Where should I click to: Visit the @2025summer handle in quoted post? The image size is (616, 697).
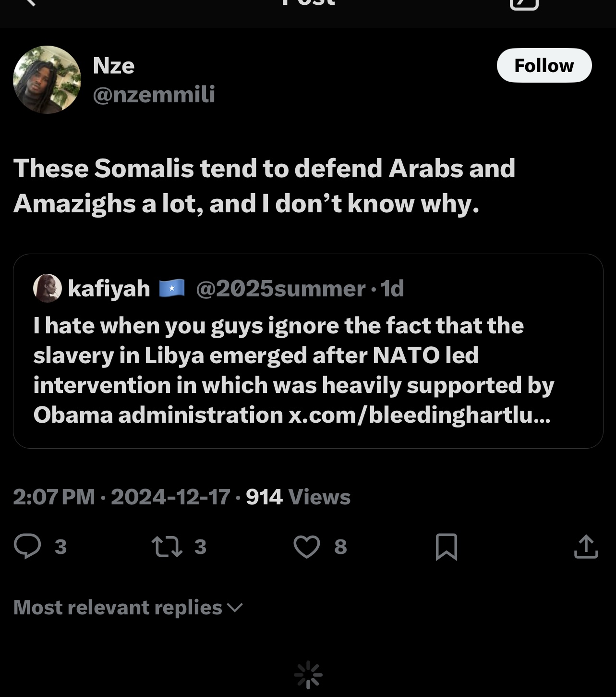[x=280, y=289]
